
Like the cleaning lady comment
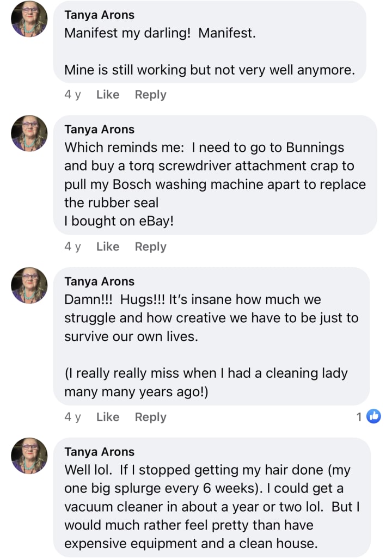(107, 417)
